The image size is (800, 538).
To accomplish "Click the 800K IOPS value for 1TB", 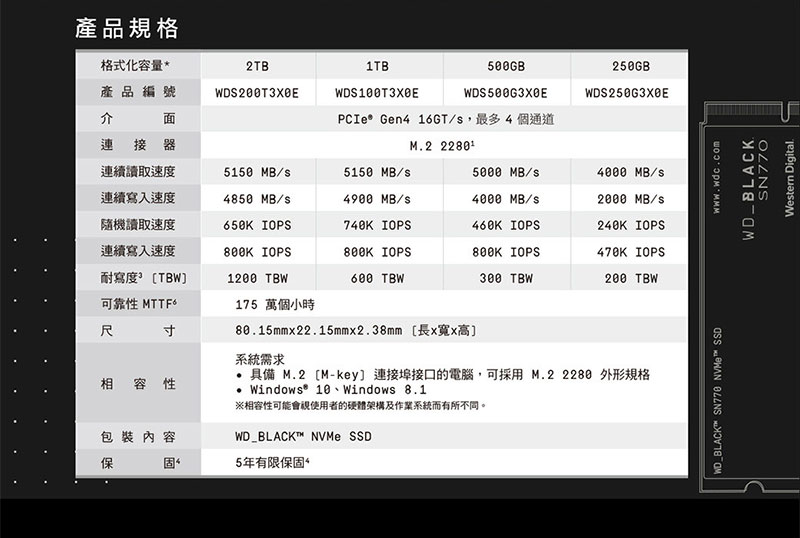I will 377,252.
